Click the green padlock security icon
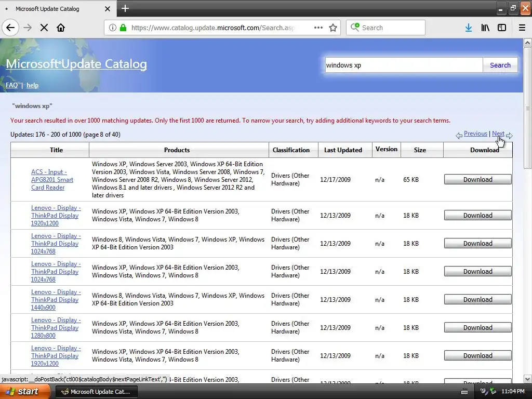Viewport: 532px width, 399px height. click(x=123, y=28)
